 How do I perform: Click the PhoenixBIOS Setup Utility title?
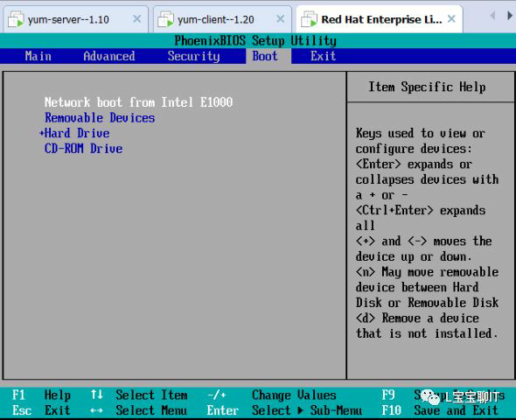(x=255, y=41)
